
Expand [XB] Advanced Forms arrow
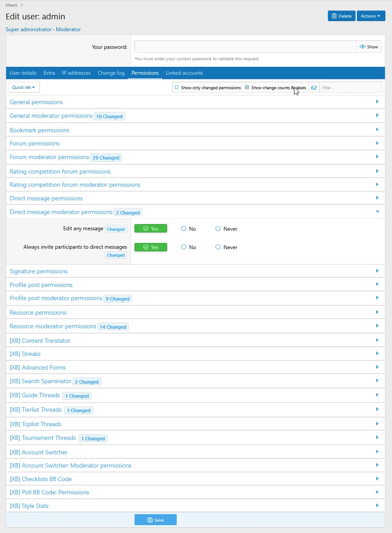click(377, 367)
